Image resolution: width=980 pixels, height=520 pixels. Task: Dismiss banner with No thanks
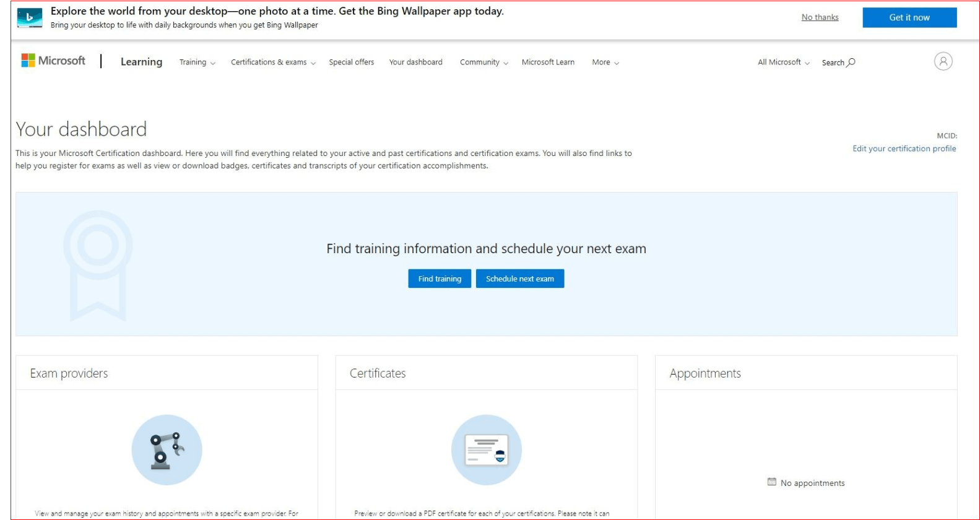click(x=820, y=17)
